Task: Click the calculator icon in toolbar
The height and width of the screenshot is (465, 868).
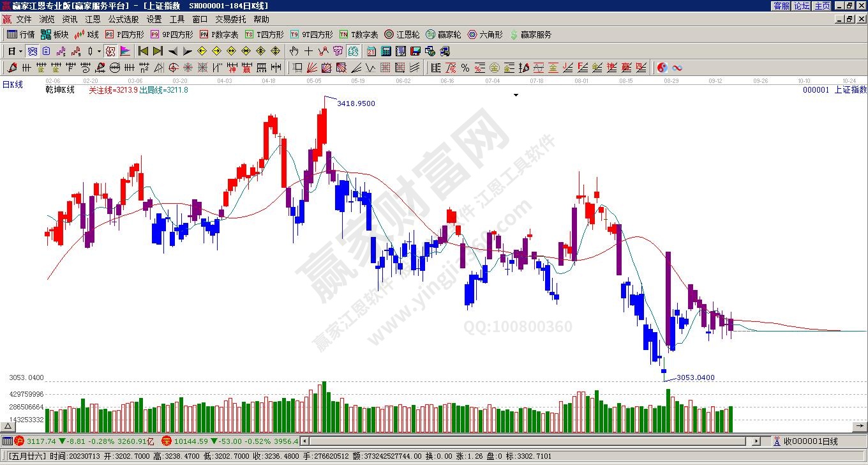Action: pos(387,51)
